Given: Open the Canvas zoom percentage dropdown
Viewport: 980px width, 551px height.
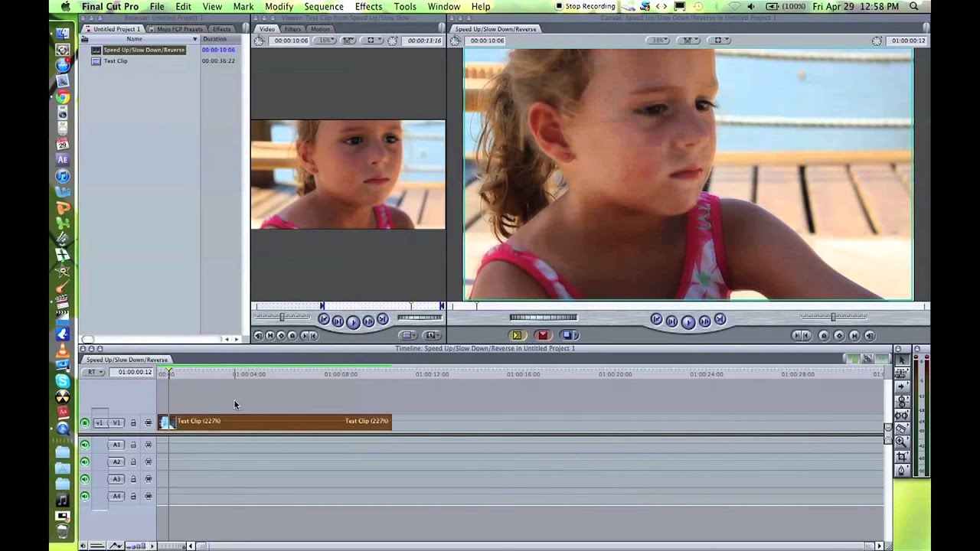Looking at the screenshot, I should click(x=659, y=41).
